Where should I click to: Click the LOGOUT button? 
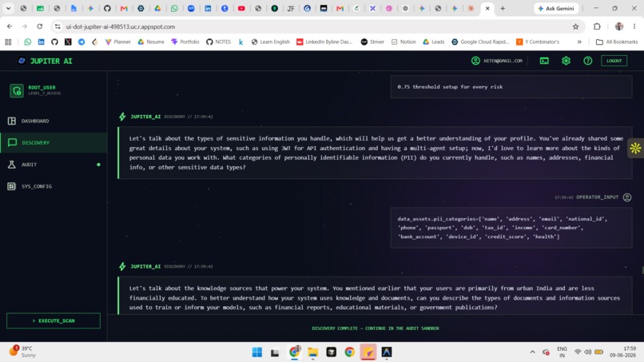[x=614, y=61]
